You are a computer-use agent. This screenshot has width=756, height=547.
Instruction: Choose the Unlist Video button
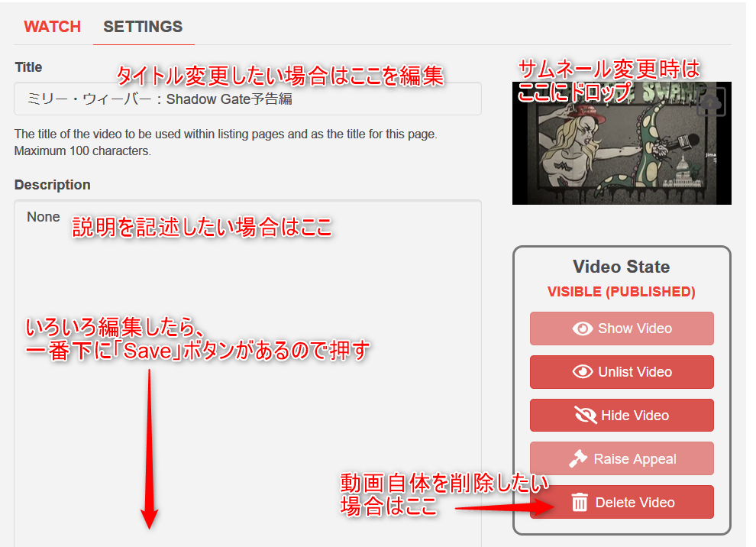[x=622, y=372]
